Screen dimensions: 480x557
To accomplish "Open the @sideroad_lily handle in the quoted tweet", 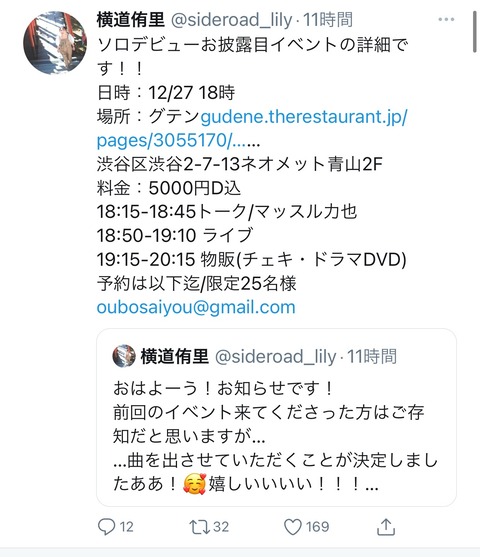I will point(276,356).
